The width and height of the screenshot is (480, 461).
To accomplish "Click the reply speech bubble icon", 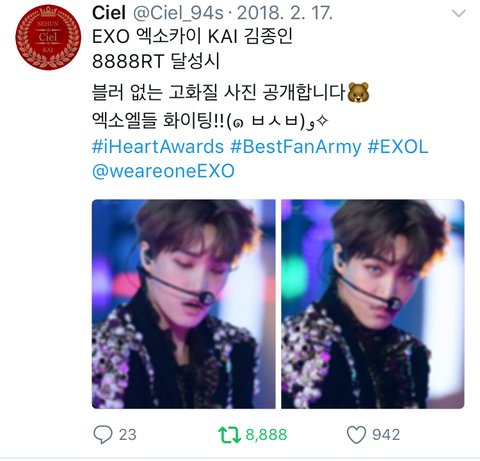I will tap(103, 434).
